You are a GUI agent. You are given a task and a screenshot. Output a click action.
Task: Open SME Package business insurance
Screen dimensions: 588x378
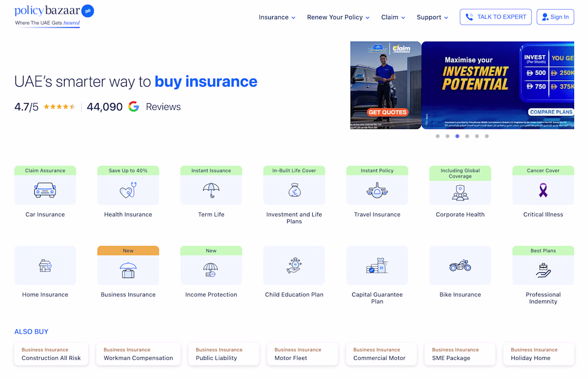pos(460,354)
